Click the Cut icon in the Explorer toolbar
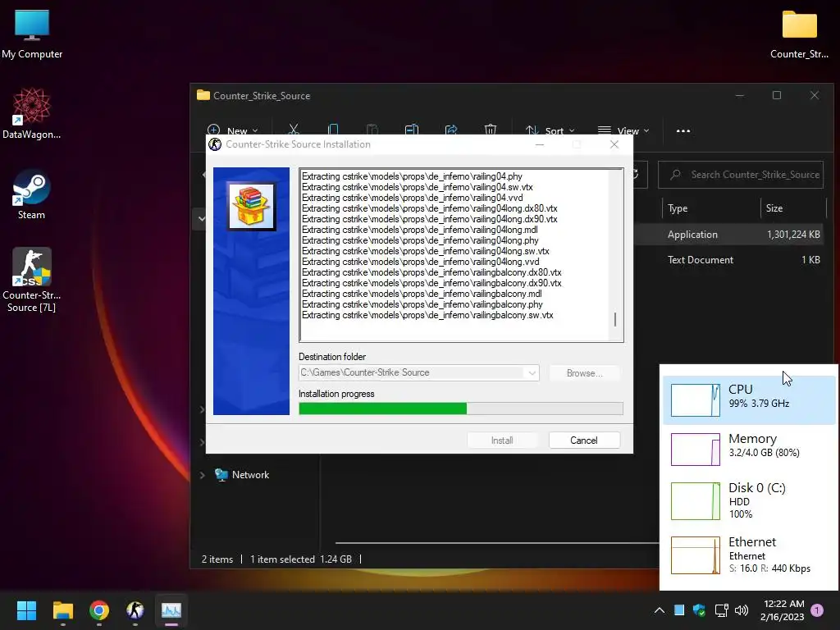The width and height of the screenshot is (840, 630). point(293,130)
